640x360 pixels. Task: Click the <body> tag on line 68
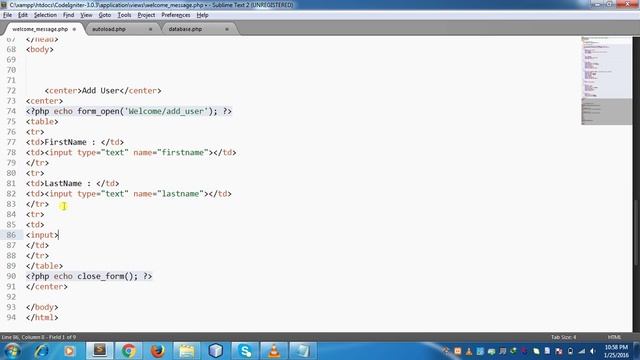tap(40, 49)
